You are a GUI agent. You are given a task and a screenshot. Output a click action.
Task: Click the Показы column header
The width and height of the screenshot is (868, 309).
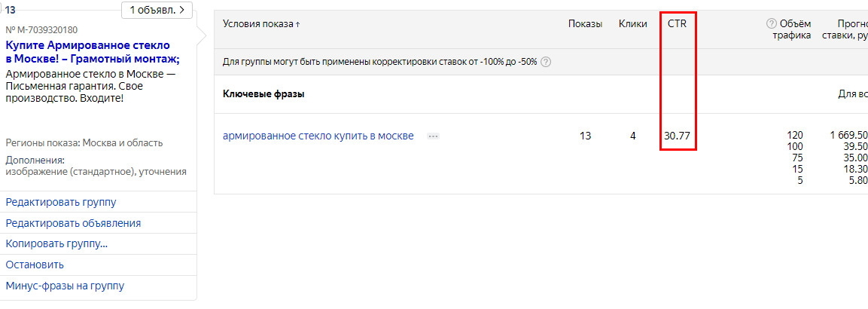point(585,24)
